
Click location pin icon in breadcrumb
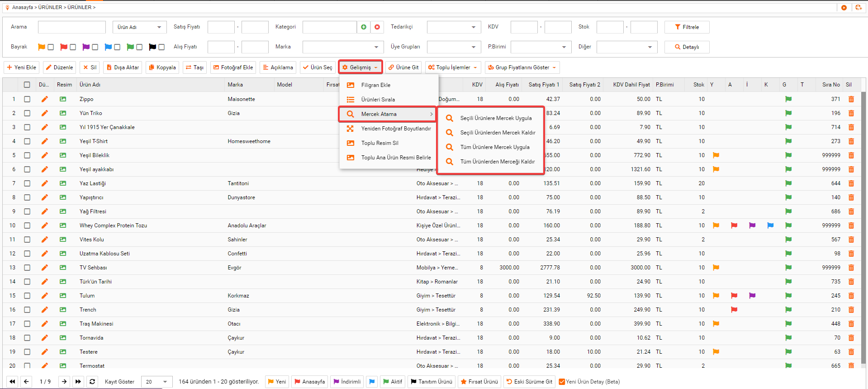[7, 8]
